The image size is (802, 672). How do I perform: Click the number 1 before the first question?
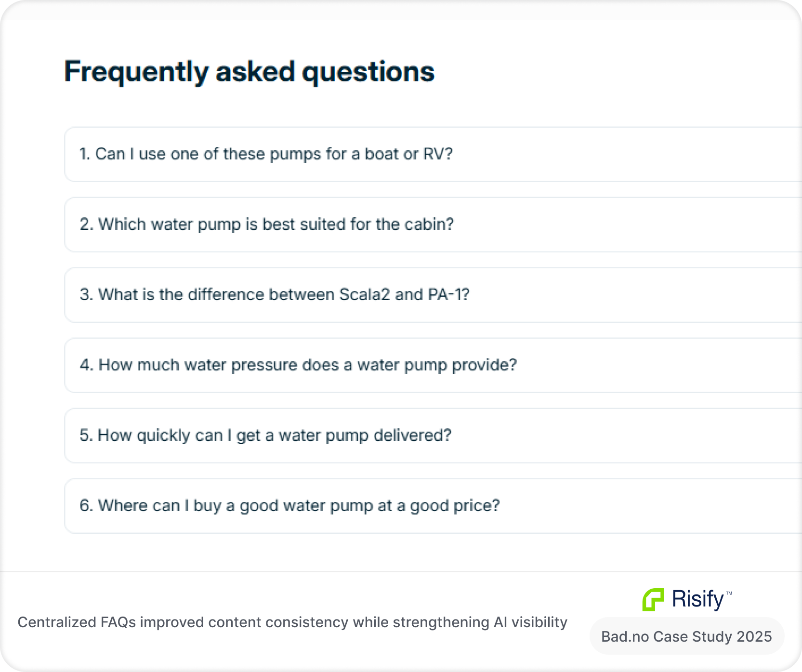click(x=84, y=154)
